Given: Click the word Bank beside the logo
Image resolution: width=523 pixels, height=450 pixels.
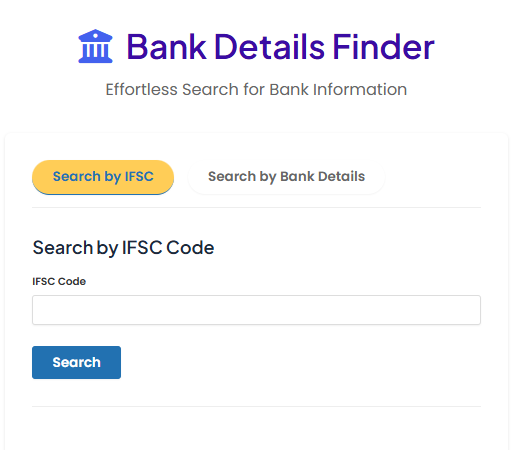Looking at the screenshot, I should [x=167, y=47].
